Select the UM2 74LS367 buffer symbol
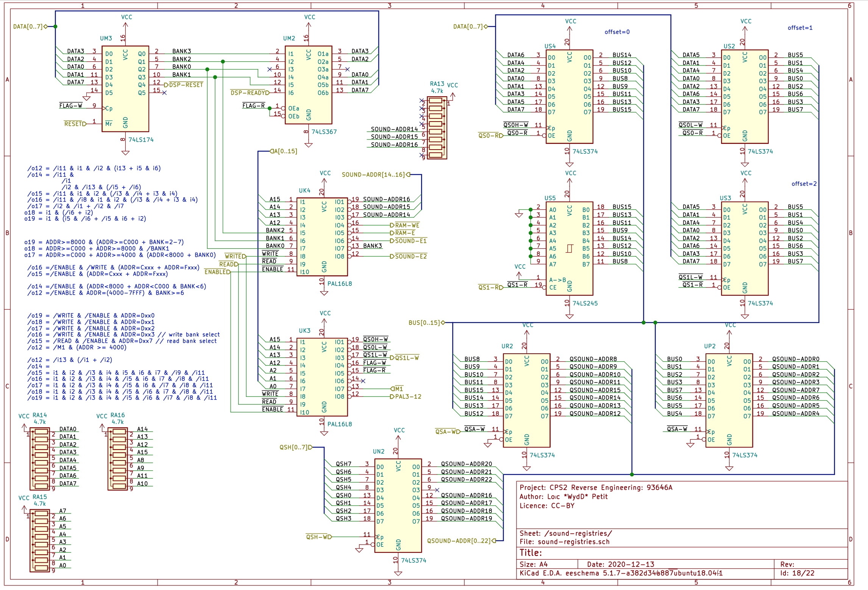The height and width of the screenshot is (590, 868). click(308, 85)
